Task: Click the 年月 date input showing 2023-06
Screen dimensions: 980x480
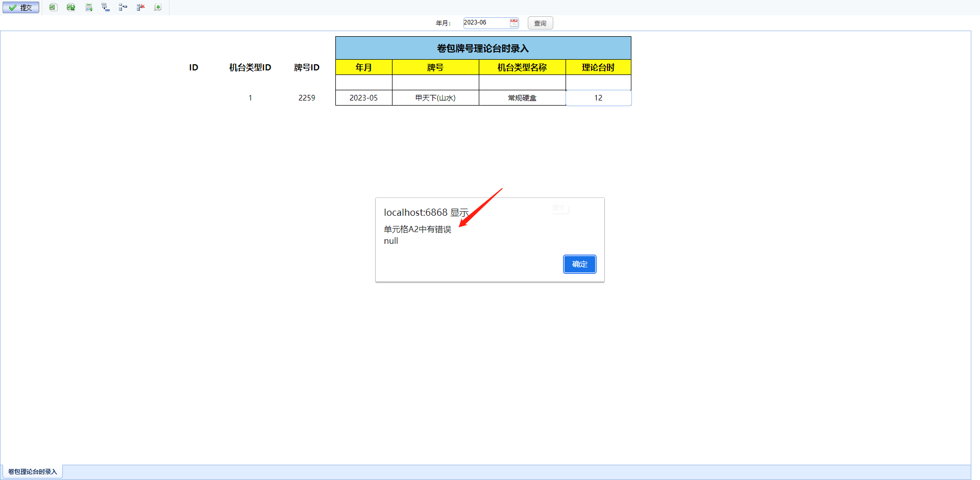Action: (485, 23)
